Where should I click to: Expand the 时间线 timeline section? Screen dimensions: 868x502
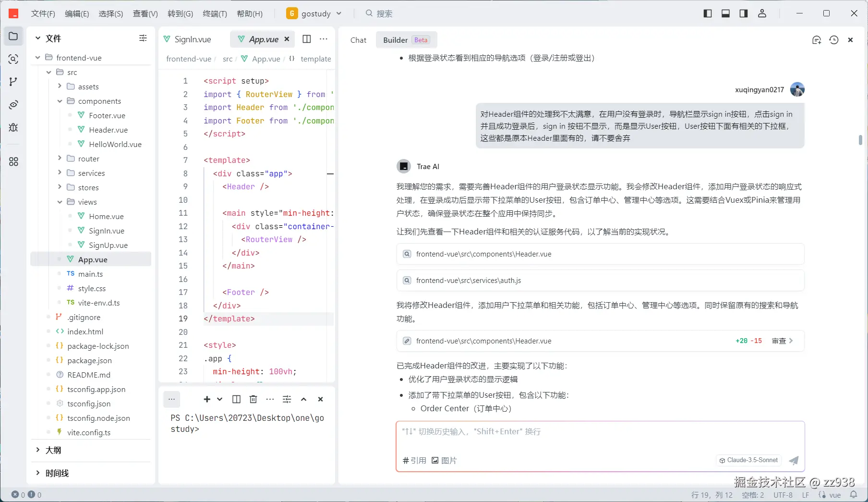pos(38,473)
